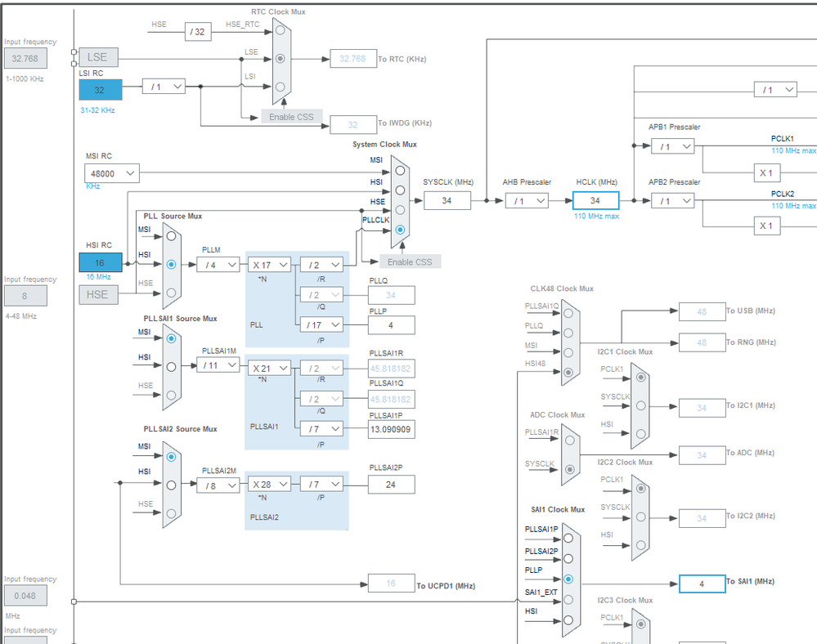This screenshot has height=644, width=817.
Task: Choose MSI in PLLSAI1 Source Mux
Action: click(171, 338)
